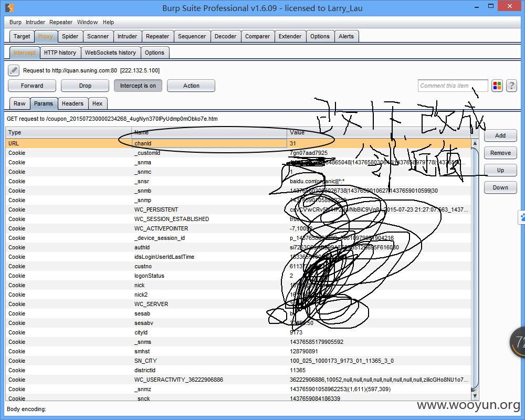Open the WebSockets history sub-tab
The height and width of the screenshot is (420, 525).
[x=110, y=52]
